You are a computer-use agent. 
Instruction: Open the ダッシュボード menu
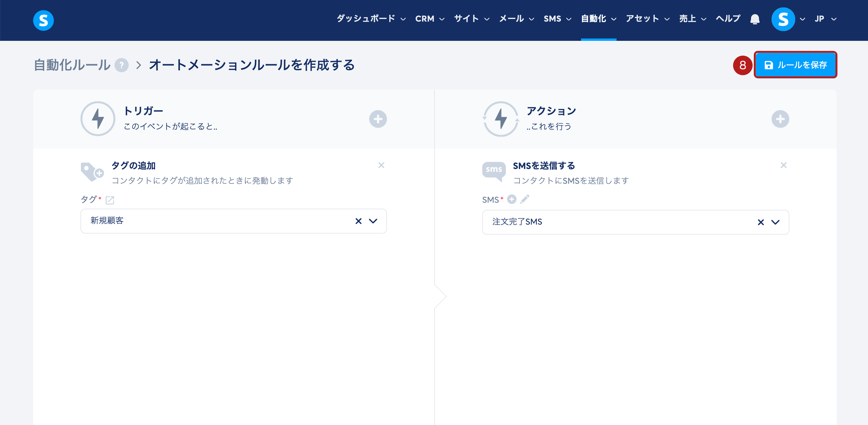click(371, 19)
